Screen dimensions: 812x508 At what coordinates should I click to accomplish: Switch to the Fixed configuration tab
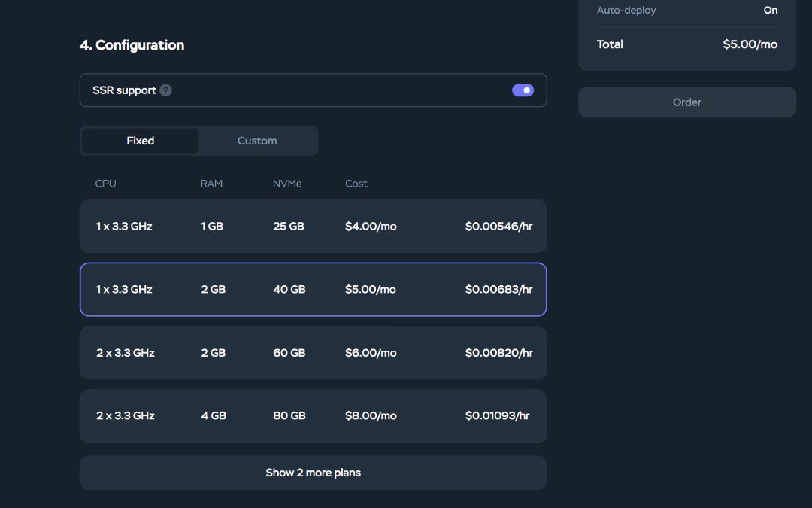[x=141, y=141]
